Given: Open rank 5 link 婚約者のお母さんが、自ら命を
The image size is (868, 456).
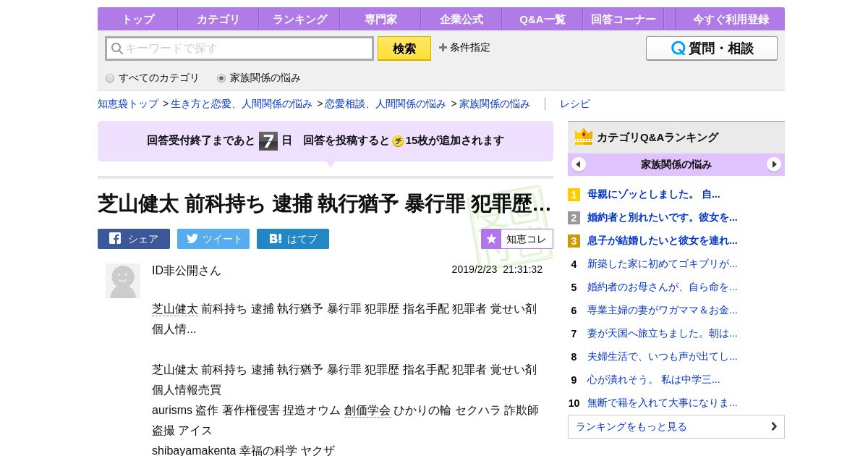Looking at the screenshot, I should tap(663, 287).
